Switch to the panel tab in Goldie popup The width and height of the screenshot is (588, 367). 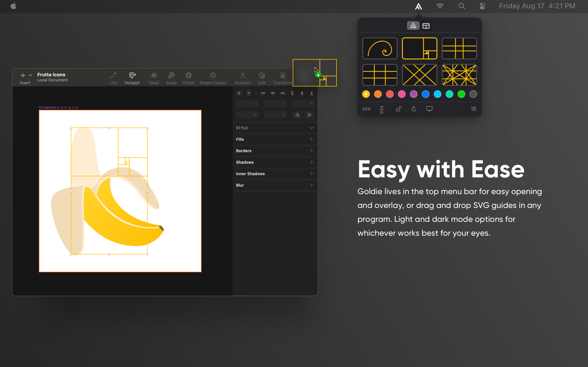(x=426, y=25)
